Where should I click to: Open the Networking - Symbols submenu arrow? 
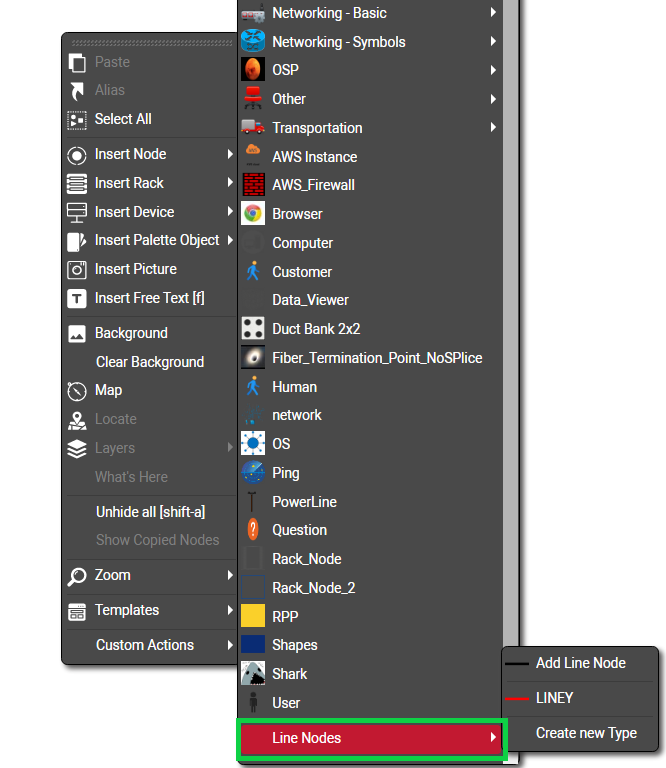coord(493,42)
